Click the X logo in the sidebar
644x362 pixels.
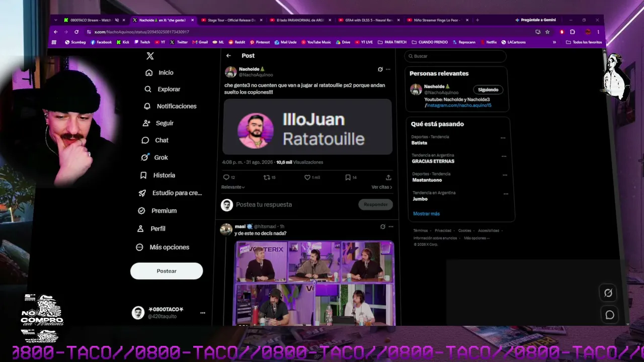point(150,56)
